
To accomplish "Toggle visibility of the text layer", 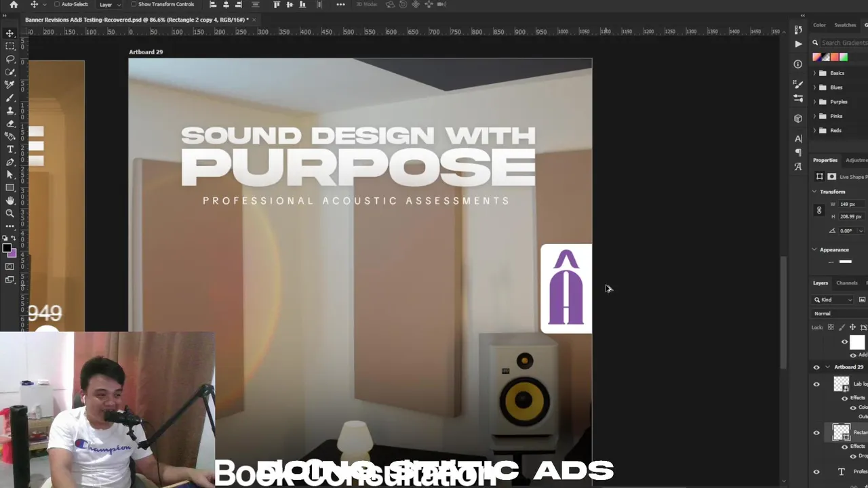I will (816, 472).
